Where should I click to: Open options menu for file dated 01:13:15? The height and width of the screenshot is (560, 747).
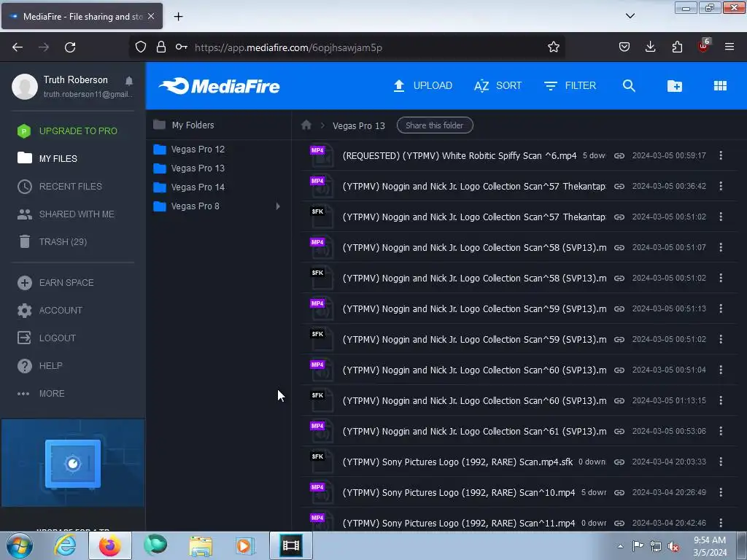click(721, 400)
